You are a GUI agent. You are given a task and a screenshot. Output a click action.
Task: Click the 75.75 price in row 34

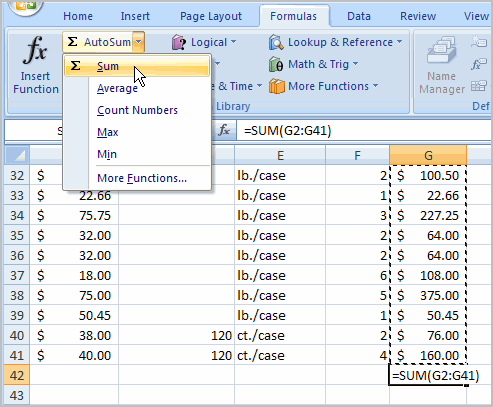point(74,215)
